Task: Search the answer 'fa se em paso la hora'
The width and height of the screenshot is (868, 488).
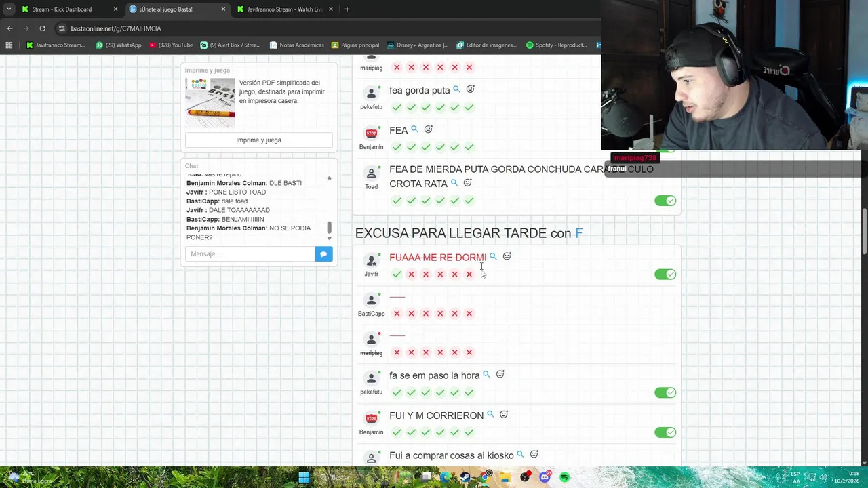Action: (486, 375)
